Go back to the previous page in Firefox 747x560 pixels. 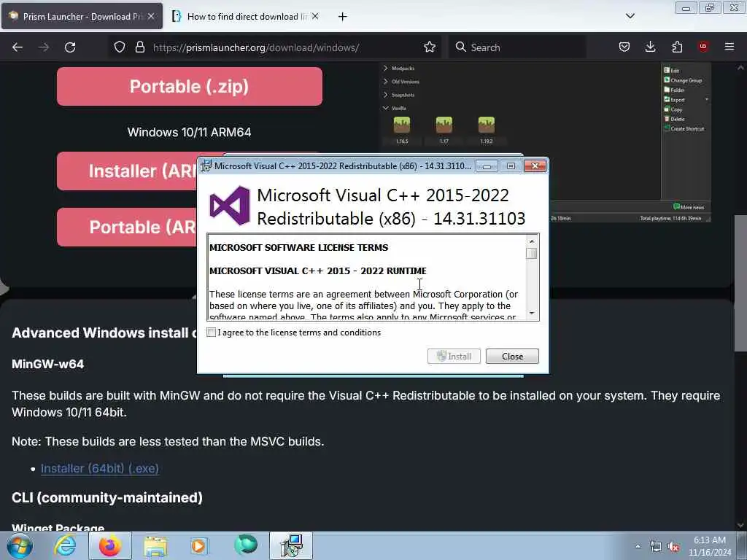pyautogui.click(x=18, y=47)
